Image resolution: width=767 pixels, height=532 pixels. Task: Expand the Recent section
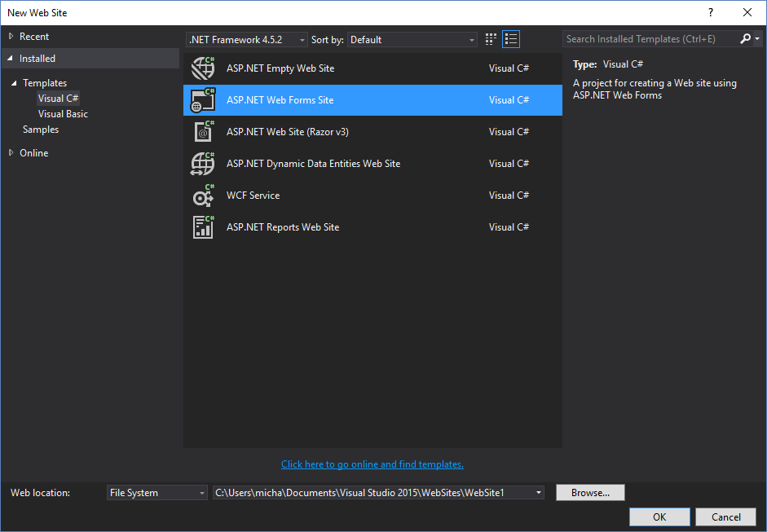[11, 36]
